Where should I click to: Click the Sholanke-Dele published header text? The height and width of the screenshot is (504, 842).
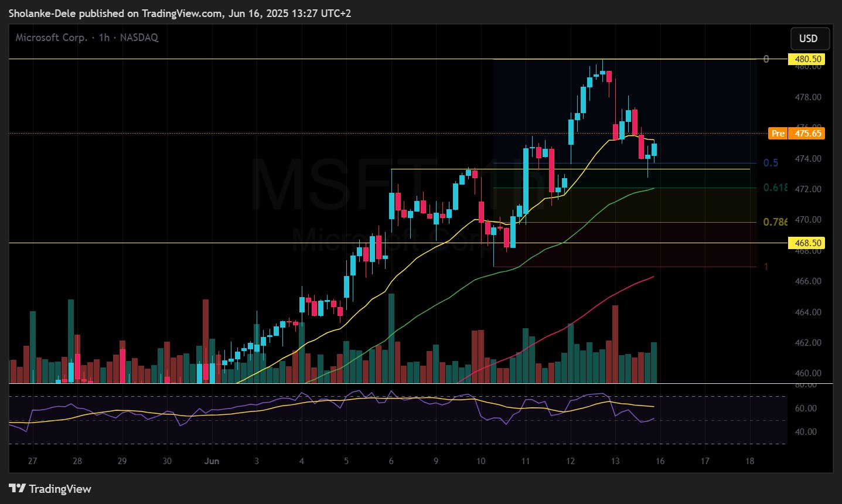pos(180,13)
